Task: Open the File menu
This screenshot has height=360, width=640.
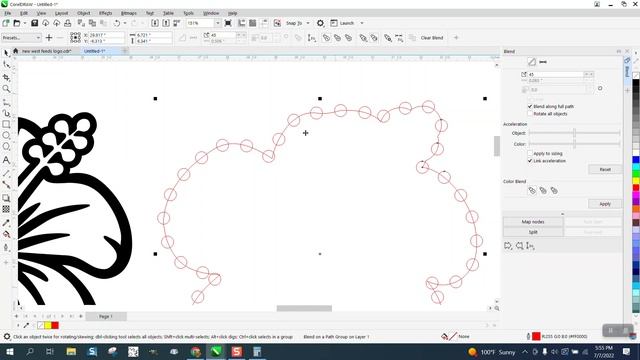Action: pos(8,13)
